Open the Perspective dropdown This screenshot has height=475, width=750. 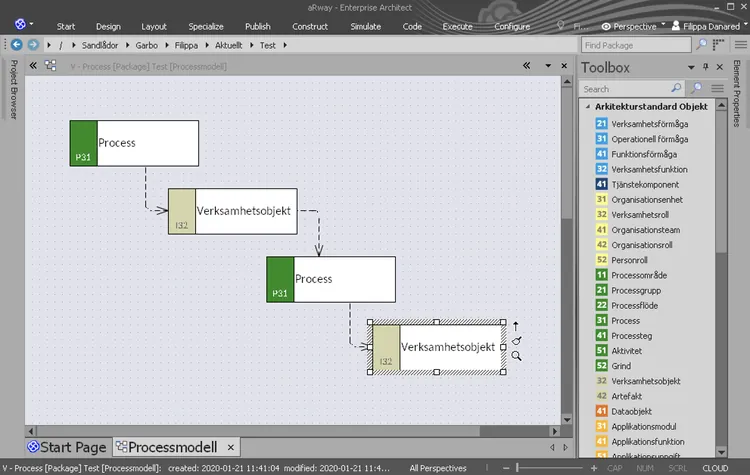click(634, 26)
